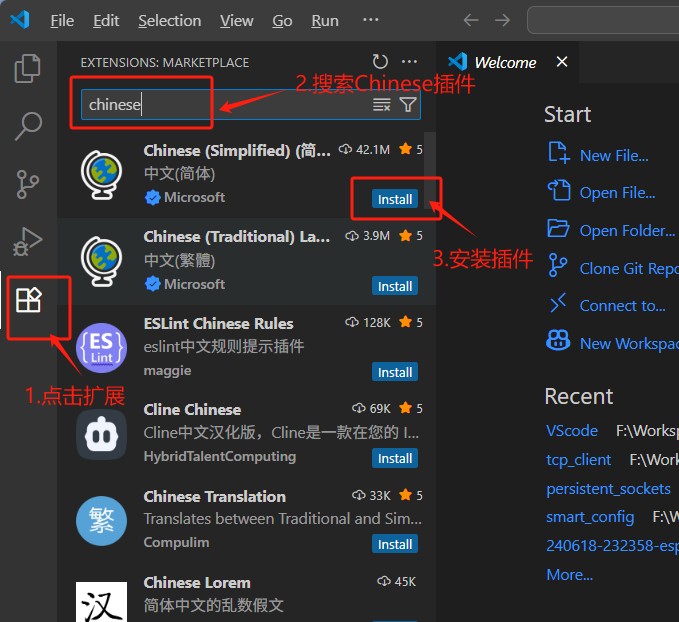The image size is (679, 622).
Task: Open Chinese (Simplified) extension globe icon
Action: [101, 175]
